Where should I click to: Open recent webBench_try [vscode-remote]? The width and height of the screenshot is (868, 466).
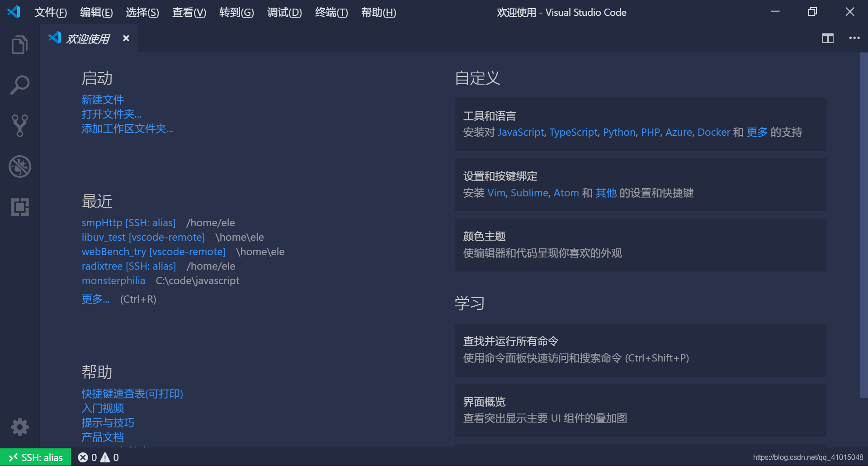tap(153, 252)
